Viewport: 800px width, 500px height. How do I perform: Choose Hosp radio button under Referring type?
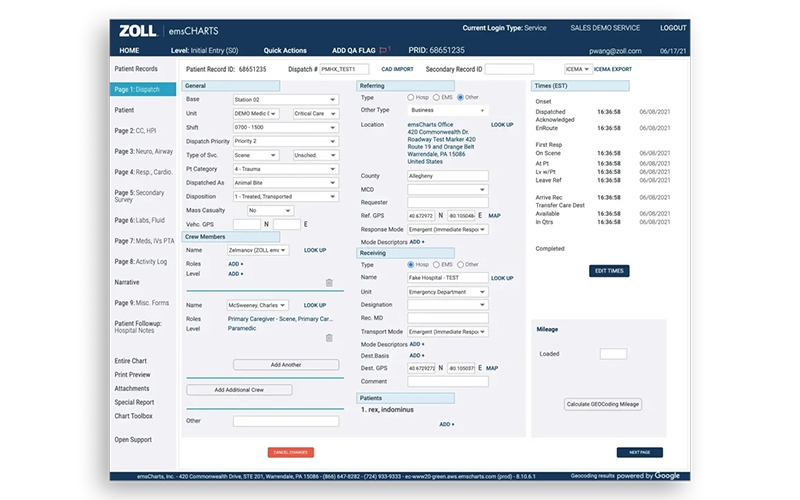click(x=411, y=98)
